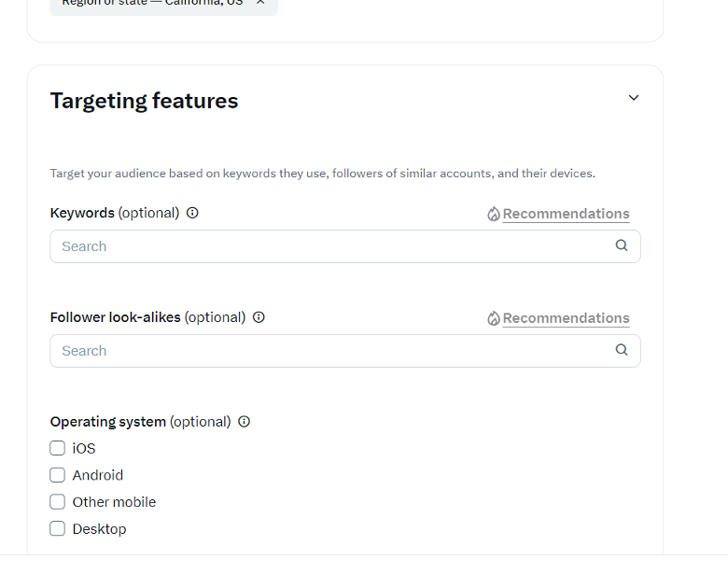728x574 pixels.
Task: Click the flame icon beside Follower look-alikes Recommendations
Action: click(494, 318)
